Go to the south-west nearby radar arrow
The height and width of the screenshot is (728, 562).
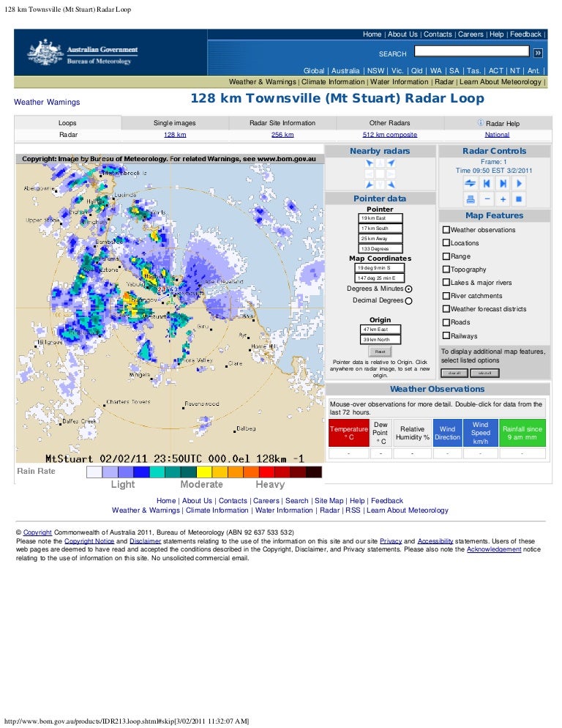coord(370,185)
